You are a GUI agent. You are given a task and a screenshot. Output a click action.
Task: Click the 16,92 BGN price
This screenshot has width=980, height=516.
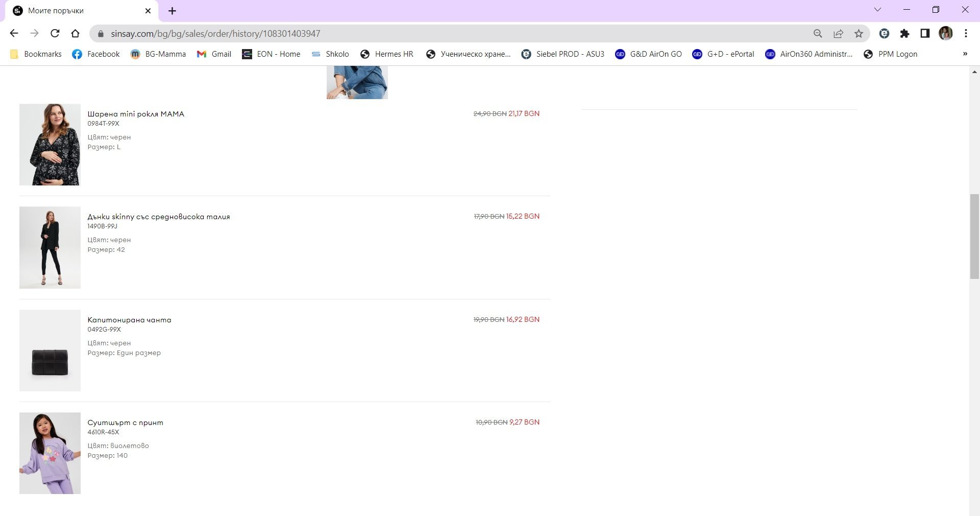point(523,319)
